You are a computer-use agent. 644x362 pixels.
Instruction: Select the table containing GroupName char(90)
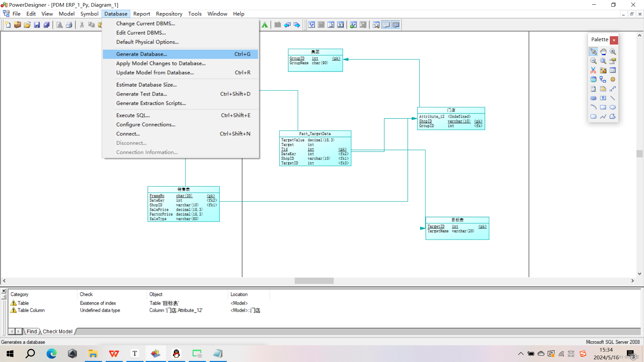tap(315, 60)
